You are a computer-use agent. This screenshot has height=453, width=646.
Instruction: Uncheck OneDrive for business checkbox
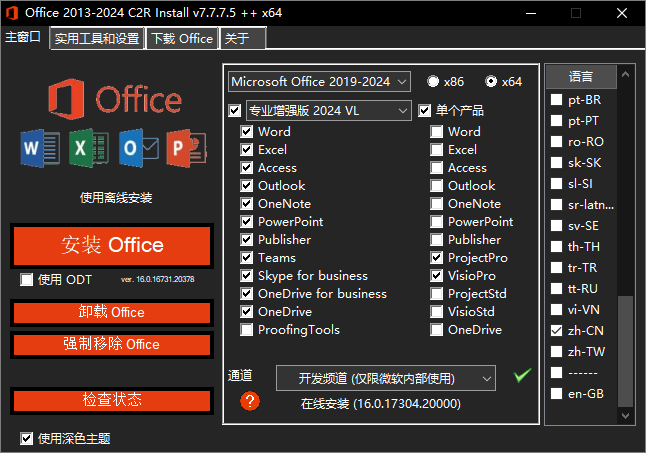[x=246, y=294]
